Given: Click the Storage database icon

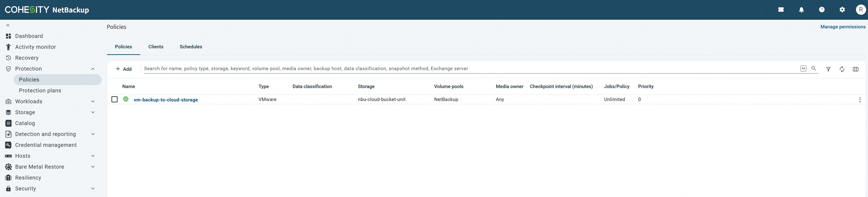Looking at the screenshot, I should point(8,112).
